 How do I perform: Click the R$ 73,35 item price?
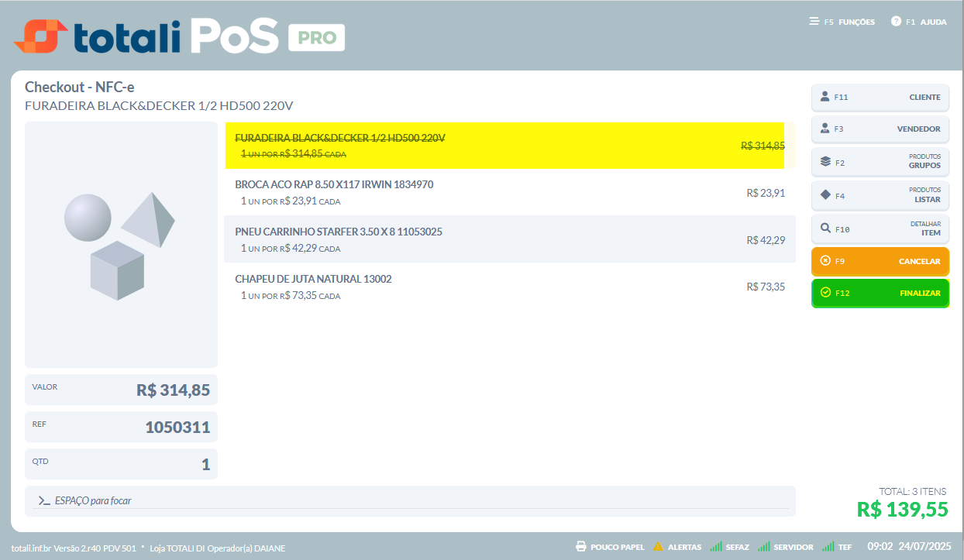click(x=766, y=287)
